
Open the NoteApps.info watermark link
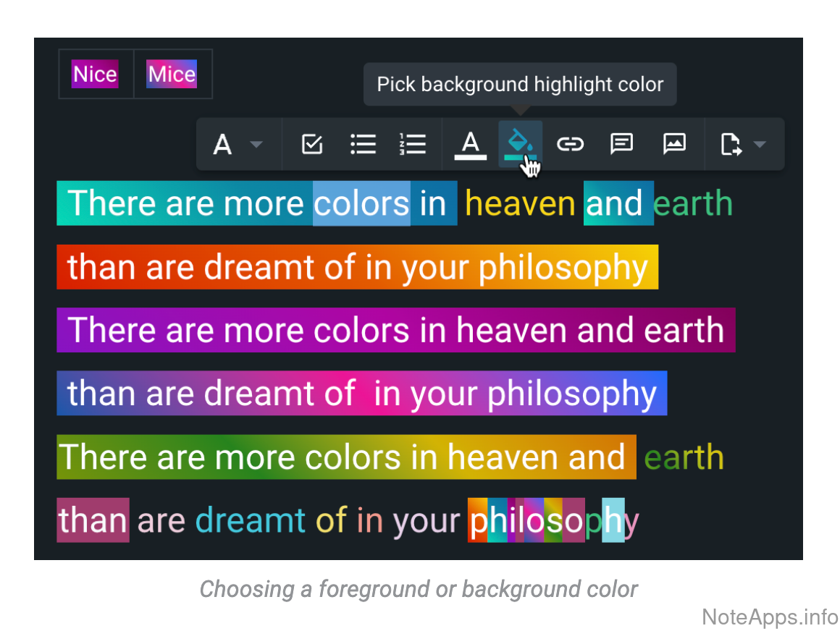770,617
